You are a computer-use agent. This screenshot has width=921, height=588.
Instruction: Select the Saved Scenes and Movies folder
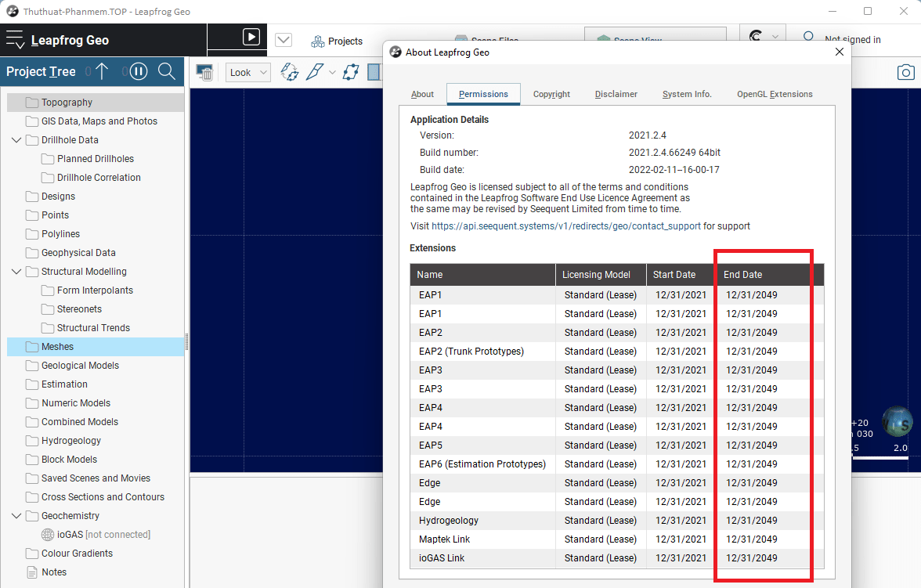point(96,478)
